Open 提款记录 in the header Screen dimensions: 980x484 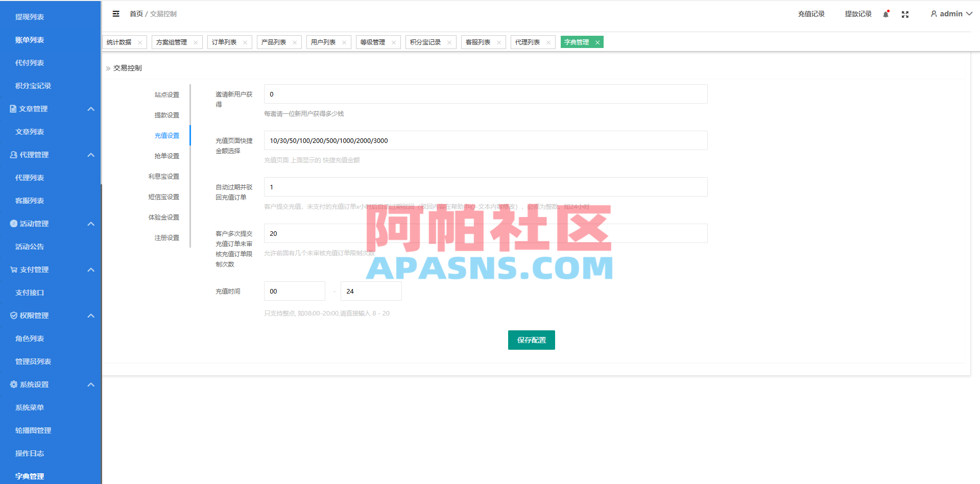[858, 14]
